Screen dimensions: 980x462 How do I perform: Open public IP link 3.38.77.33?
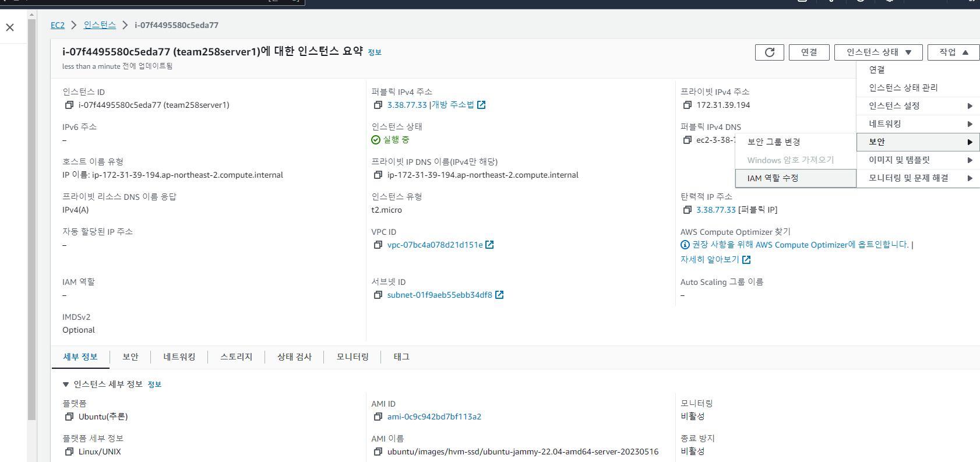[407, 105]
